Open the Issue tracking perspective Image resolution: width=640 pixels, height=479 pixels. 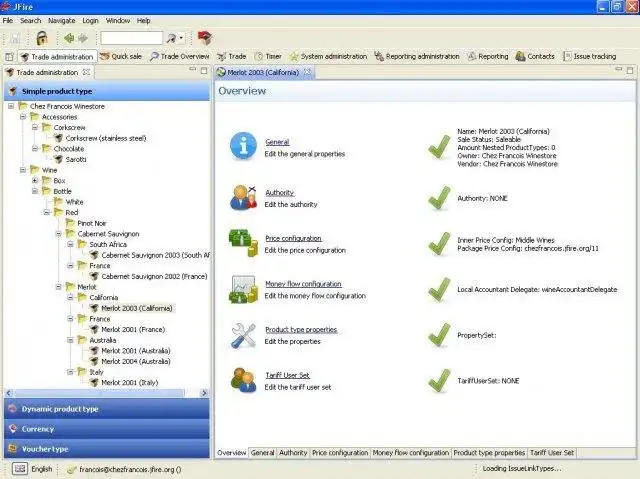click(x=590, y=57)
